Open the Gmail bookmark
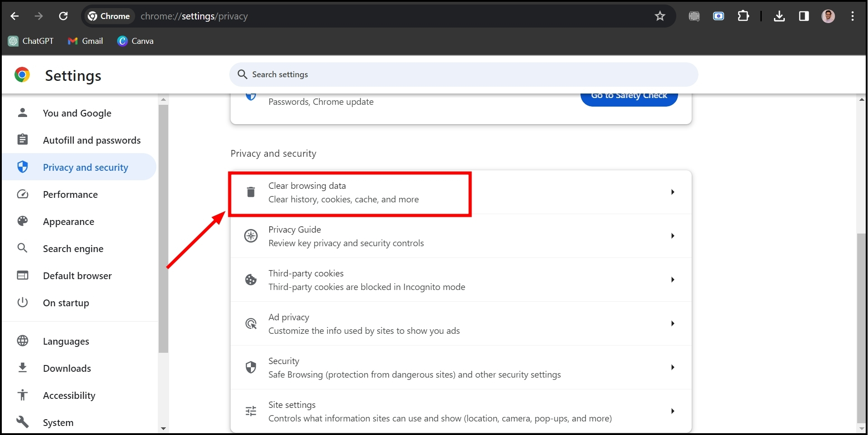The image size is (868, 435). pyautogui.click(x=86, y=41)
